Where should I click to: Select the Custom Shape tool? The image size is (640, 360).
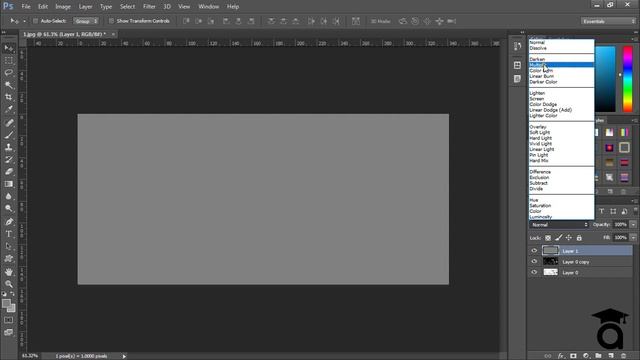coord(9,258)
